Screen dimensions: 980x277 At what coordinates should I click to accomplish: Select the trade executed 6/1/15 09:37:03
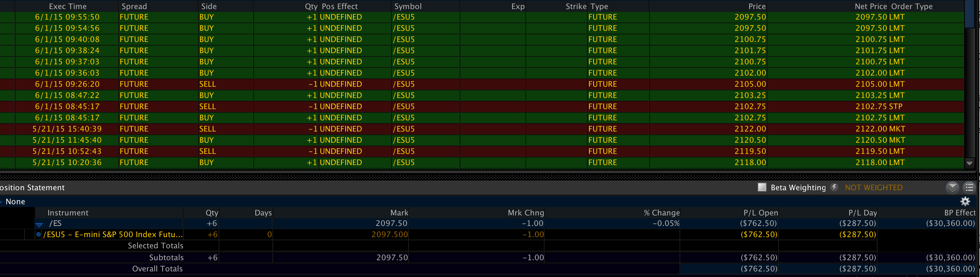pyautogui.click(x=482, y=62)
